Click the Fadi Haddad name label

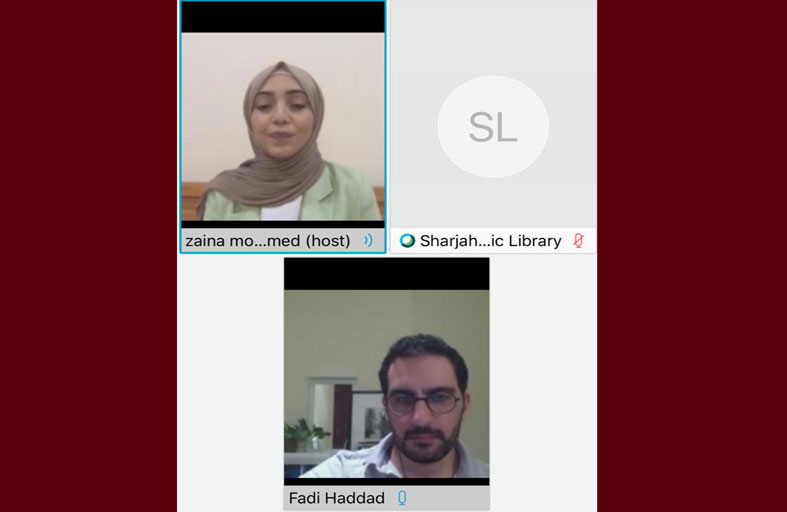point(337,498)
